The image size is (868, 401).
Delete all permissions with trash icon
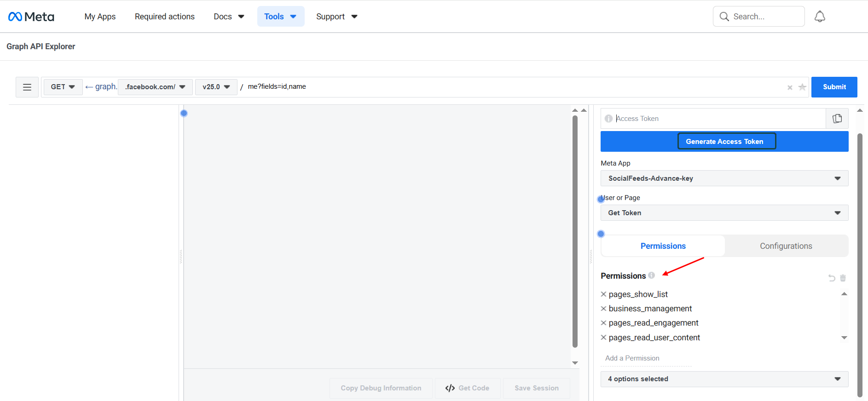tap(843, 278)
